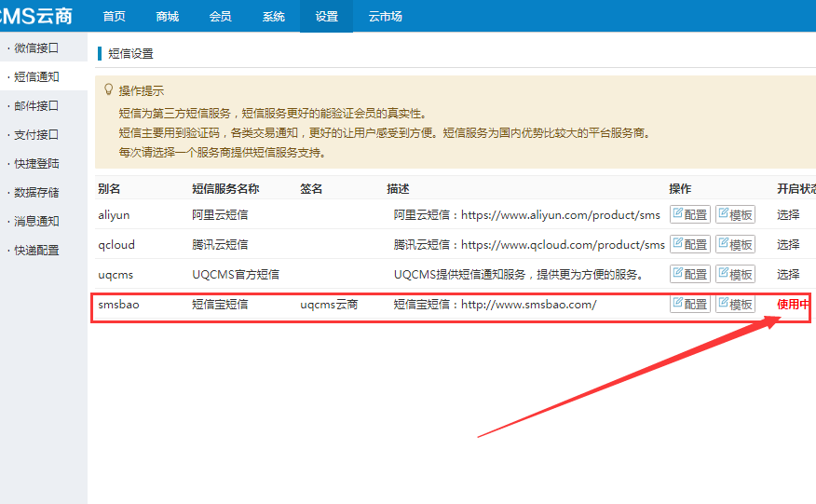
Task: Click the 签名 column header
Action: [x=311, y=188]
